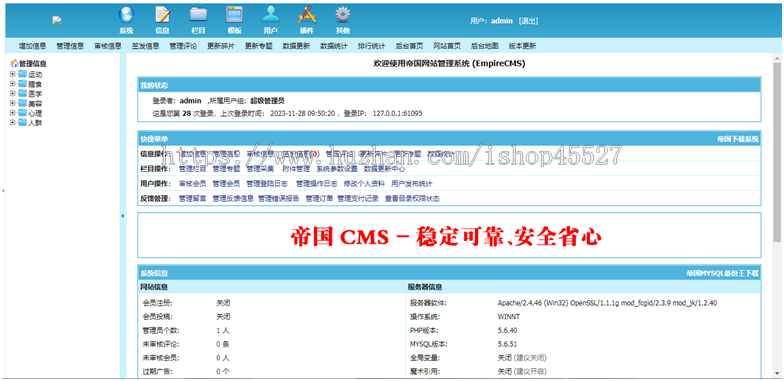
Task: Open 管理订单 in quick menu
Action: click(x=320, y=199)
